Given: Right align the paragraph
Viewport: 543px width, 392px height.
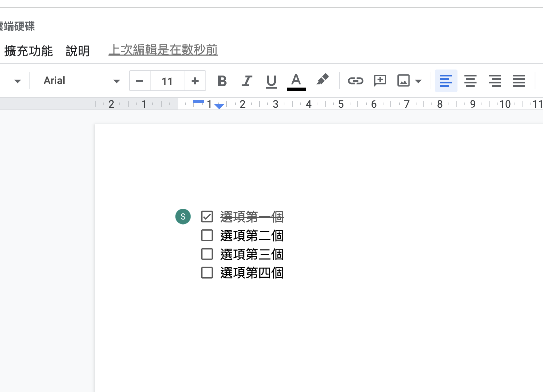Looking at the screenshot, I should pyautogui.click(x=495, y=81).
